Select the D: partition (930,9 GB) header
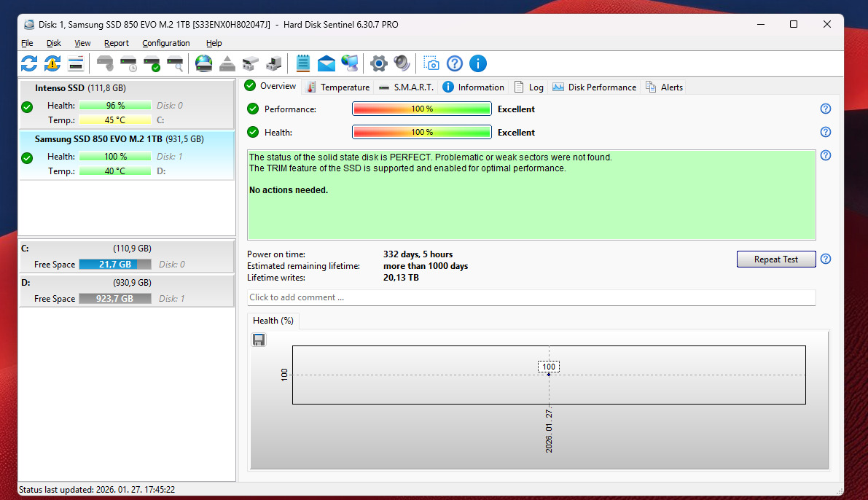Screen dimensions: 868x500 tap(127, 282)
